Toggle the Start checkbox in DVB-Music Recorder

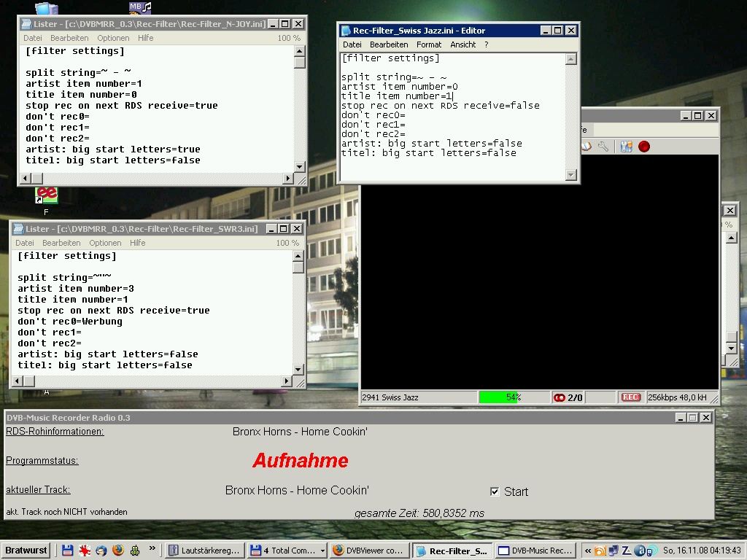[495, 491]
